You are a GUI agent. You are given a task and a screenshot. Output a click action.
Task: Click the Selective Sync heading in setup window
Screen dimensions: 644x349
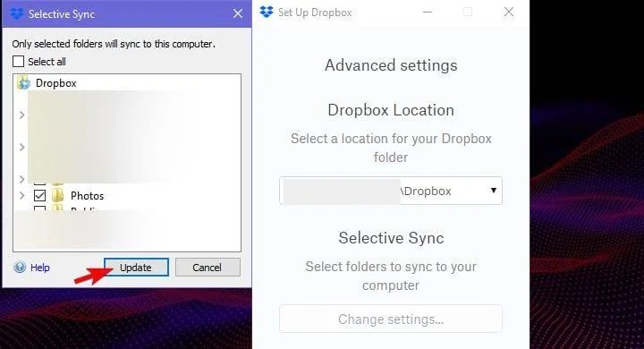[x=391, y=238]
